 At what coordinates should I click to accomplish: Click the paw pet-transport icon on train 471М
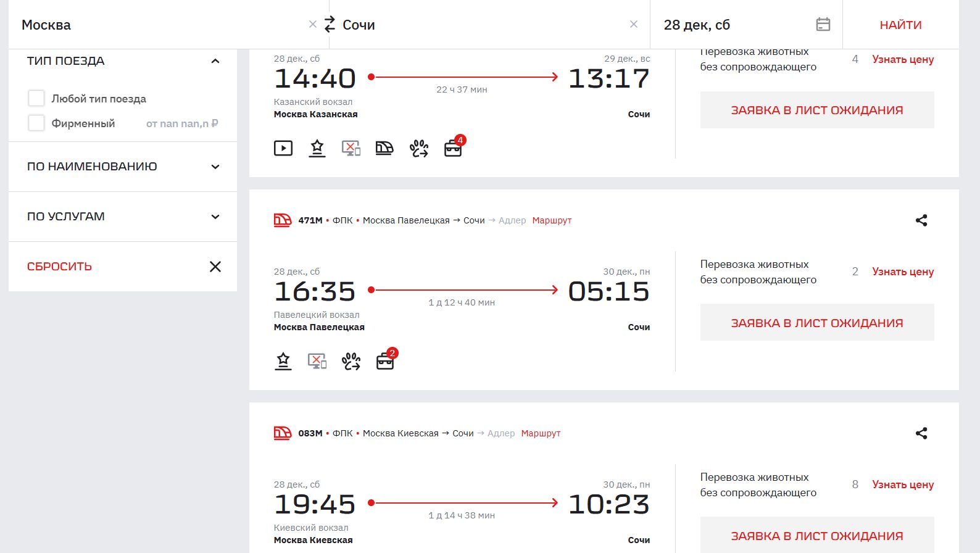(351, 361)
